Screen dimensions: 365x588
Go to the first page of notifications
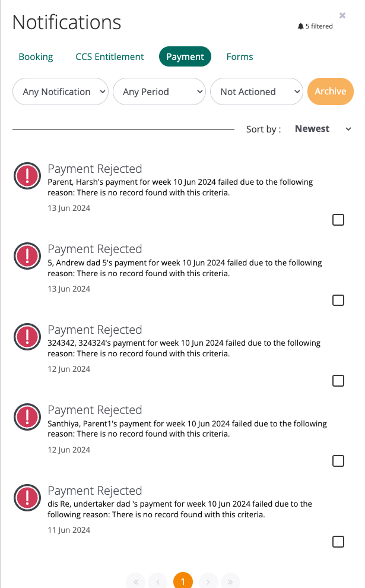click(136, 582)
